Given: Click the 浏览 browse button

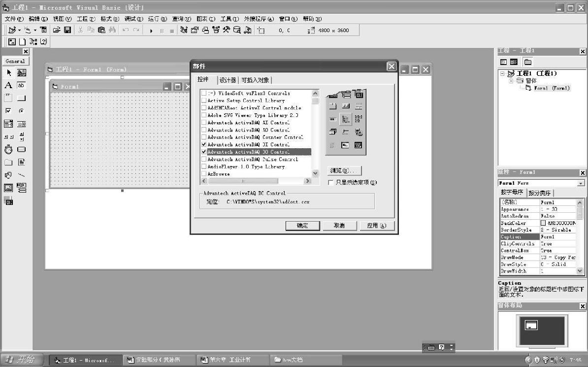Looking at the screenshot, I should pos(344,171).
